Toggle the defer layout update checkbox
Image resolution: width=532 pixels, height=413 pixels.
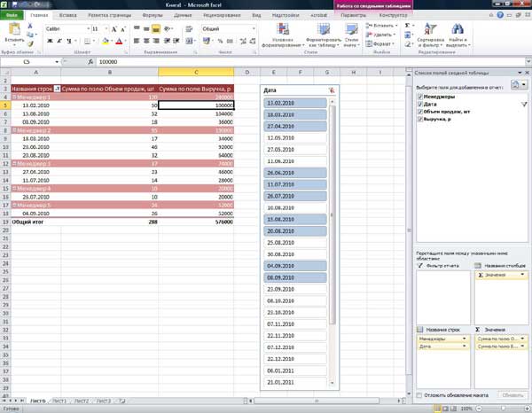(419, 395)
